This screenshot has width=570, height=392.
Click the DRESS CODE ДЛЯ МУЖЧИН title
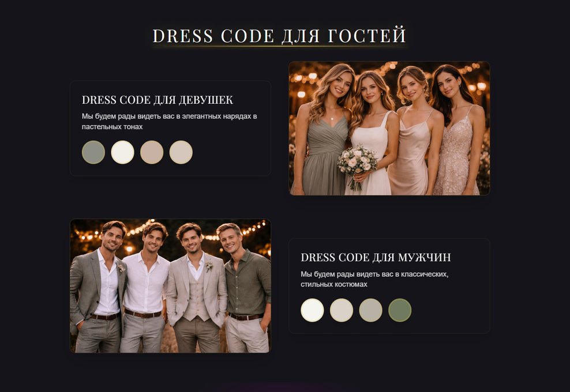[x=376, y=257]
